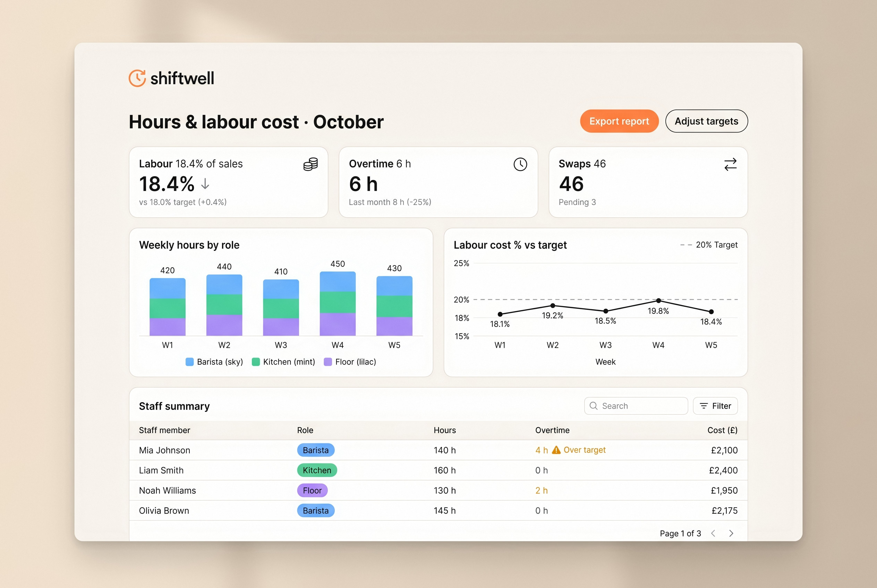Click the Floor (lilac) legend swatch
This screenshot has width=877, height=588.
[327, 362]
